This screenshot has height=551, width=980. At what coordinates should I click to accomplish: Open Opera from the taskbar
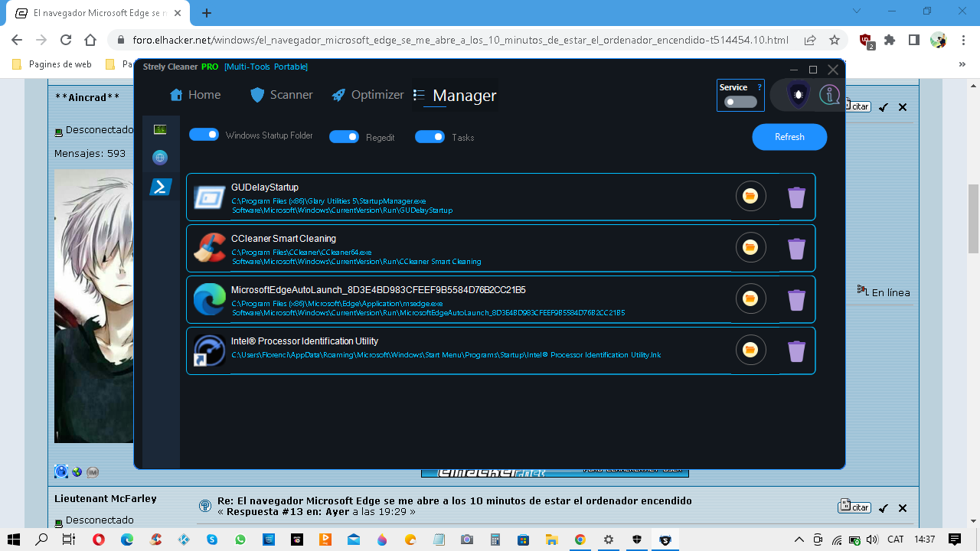pos(98,540)
